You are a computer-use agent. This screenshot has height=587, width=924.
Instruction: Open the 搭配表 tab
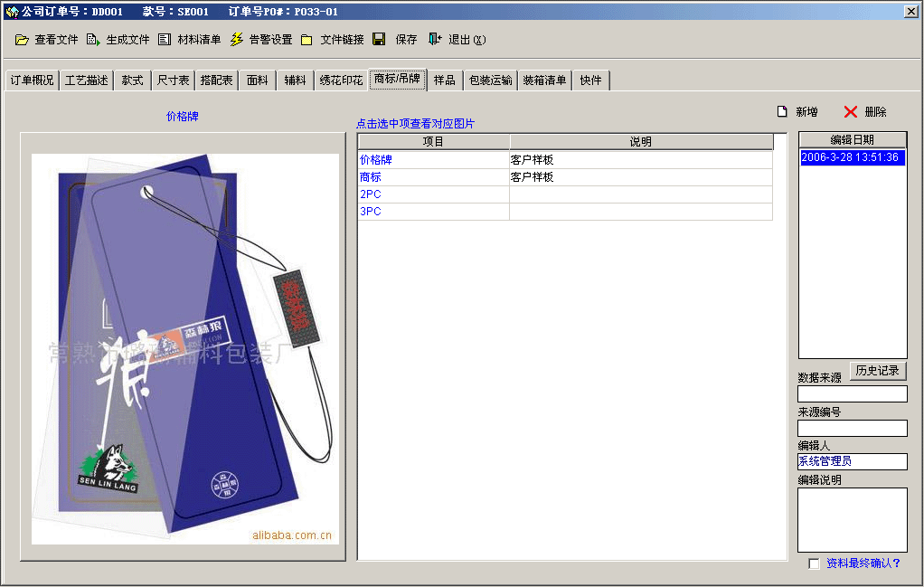(216, 80)
